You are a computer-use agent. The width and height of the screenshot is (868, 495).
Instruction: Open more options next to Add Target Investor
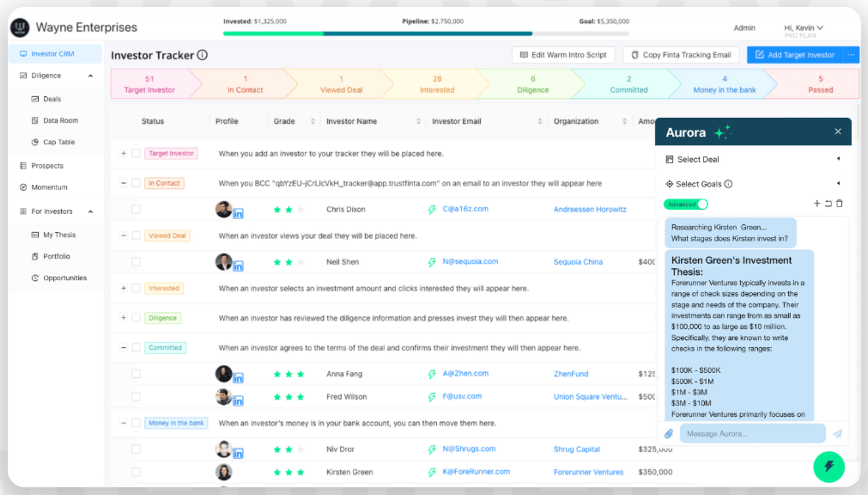pyautogui.click(x=851, y=55)
